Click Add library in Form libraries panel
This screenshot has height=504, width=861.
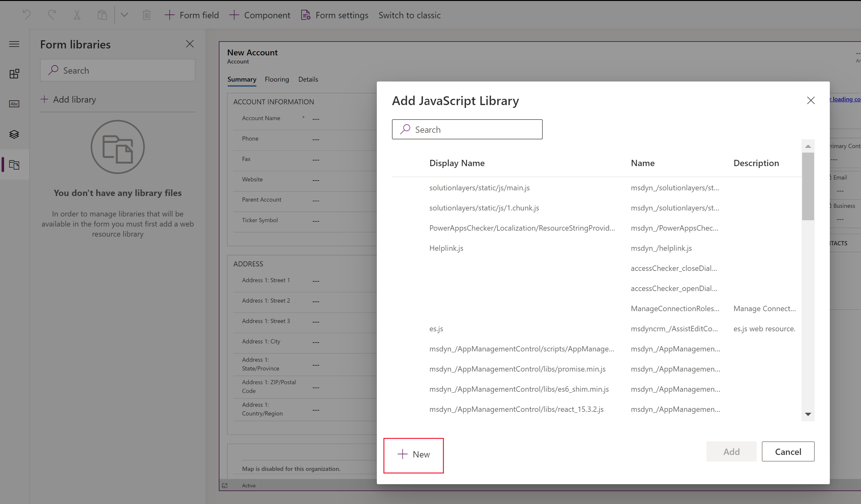[68, 99]
